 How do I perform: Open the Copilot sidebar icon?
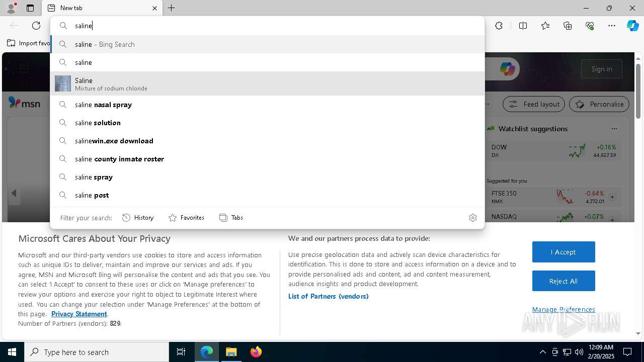point(632,26)
